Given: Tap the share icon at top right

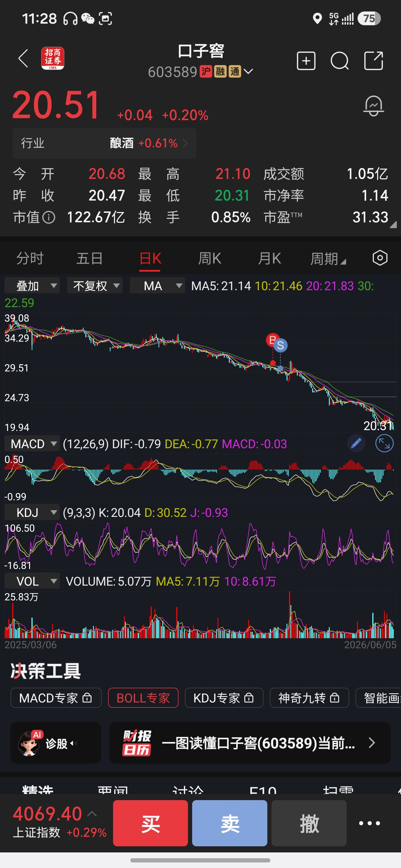Looking at the screenshot, I should [x=374, y=61].
